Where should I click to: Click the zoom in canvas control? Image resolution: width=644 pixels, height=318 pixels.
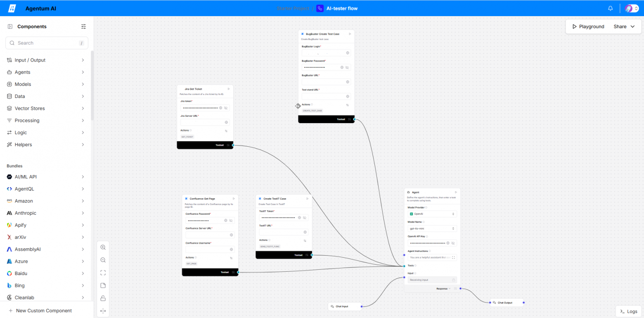(103, 247)
